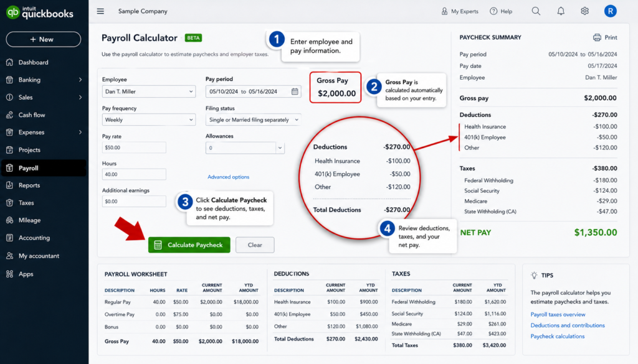Click the Dashboard sidebar icon

click(x=10, y=62)
